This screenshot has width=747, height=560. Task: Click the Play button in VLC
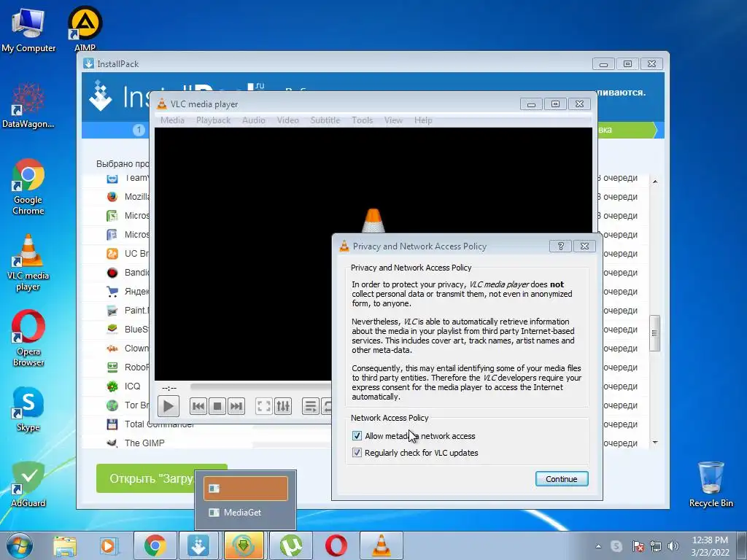[168, 406]
